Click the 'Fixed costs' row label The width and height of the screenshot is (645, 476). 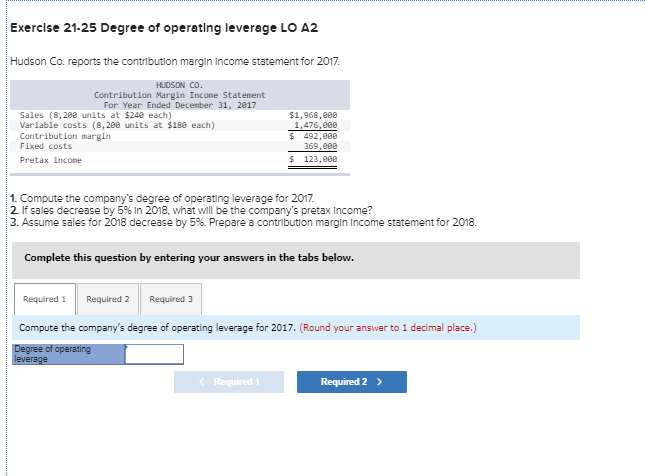(x=46, y=146)
